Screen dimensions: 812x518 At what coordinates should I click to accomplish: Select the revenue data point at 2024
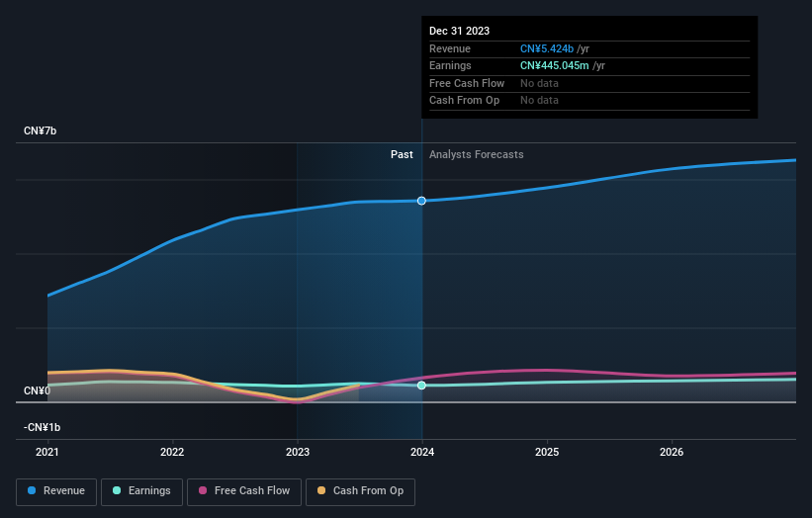421,201
